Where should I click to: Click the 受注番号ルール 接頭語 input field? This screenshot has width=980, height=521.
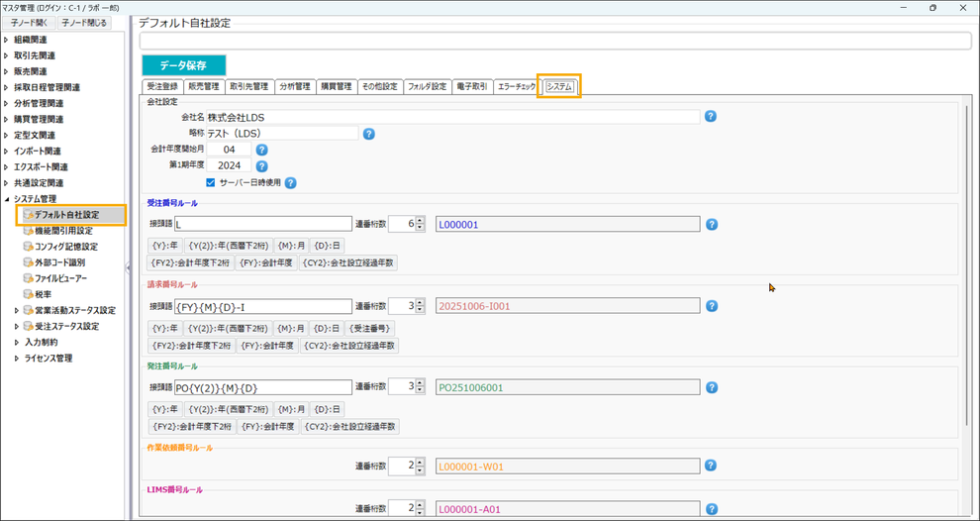[263, 225]
